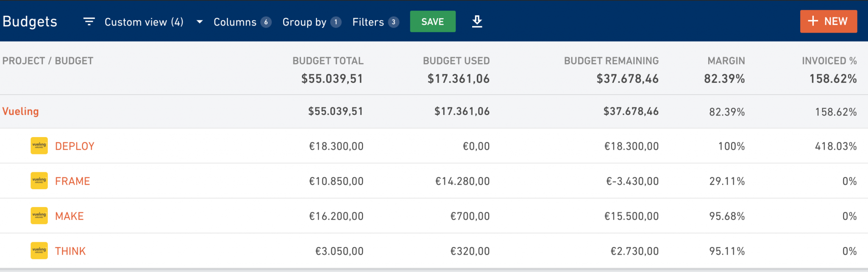Select FRAME remaining value €-3.430,00
This screenshot has width=868, height=272.
click(632, 181)
